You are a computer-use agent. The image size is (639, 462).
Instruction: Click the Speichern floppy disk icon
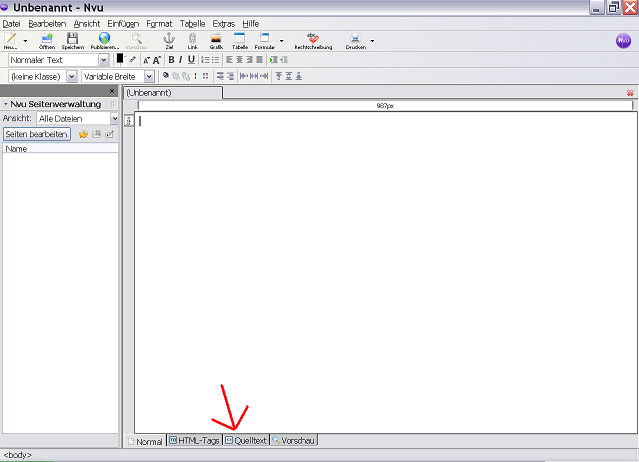point(72,40)
